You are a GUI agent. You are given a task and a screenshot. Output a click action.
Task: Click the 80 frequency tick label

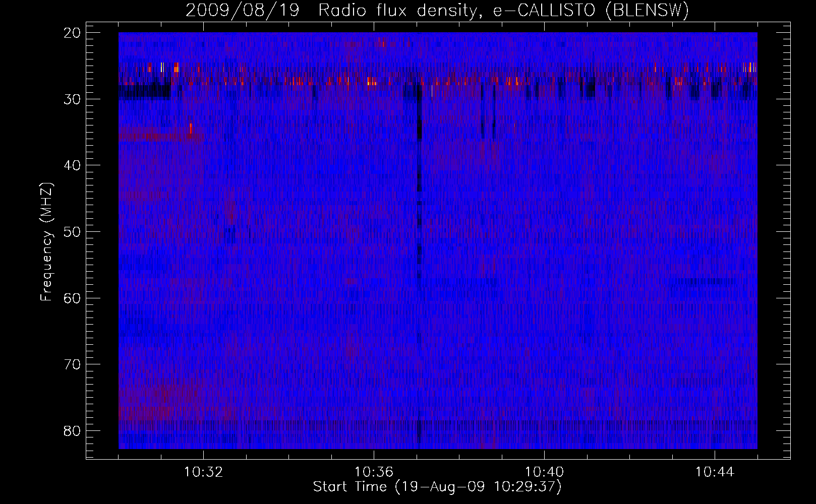73,431
